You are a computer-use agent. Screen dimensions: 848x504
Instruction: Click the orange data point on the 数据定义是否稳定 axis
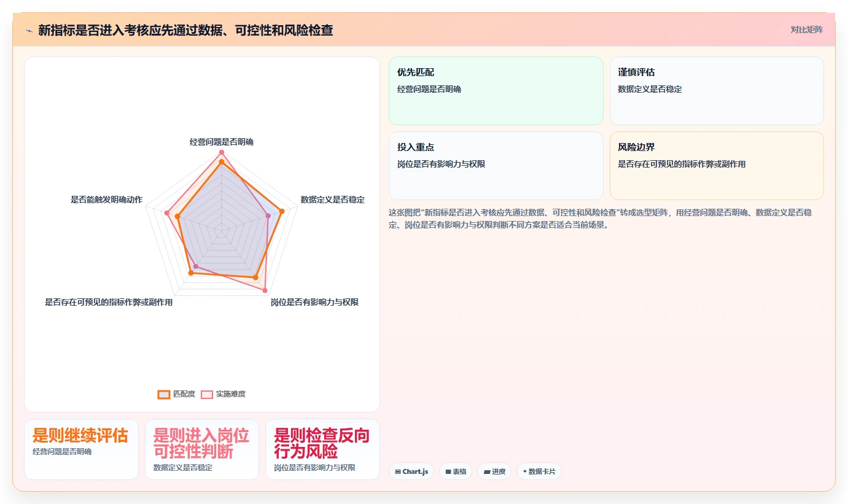click(282, 211)
